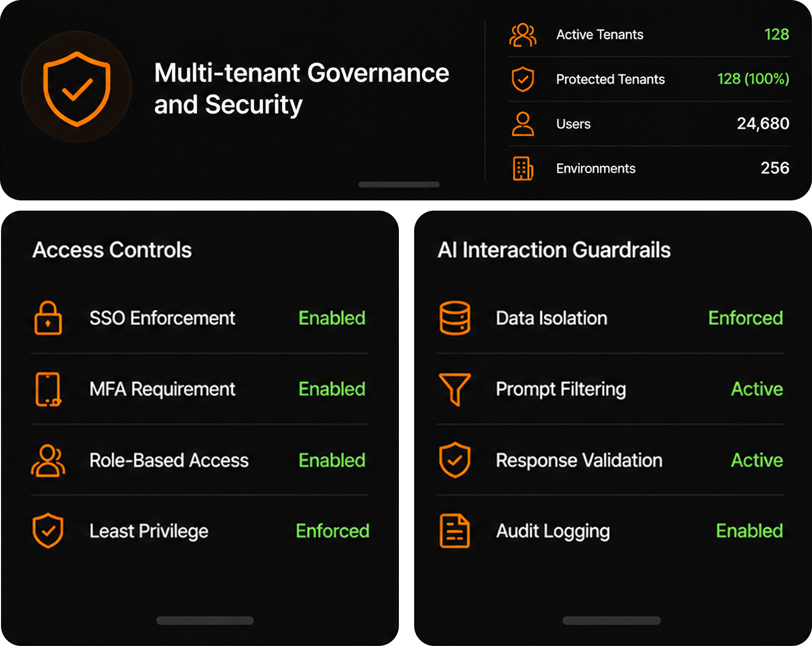Click the AI Interaction Guardrails heading

(554, 250)
